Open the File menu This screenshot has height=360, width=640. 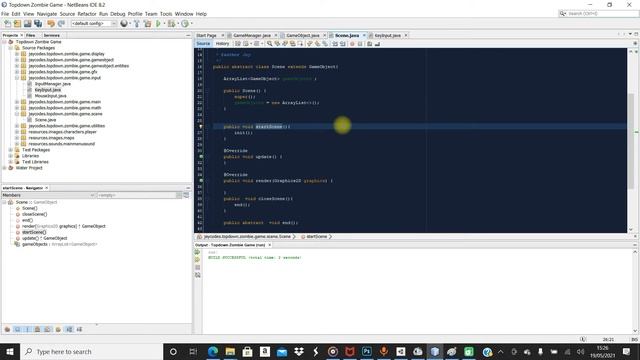tap(5, 14)
